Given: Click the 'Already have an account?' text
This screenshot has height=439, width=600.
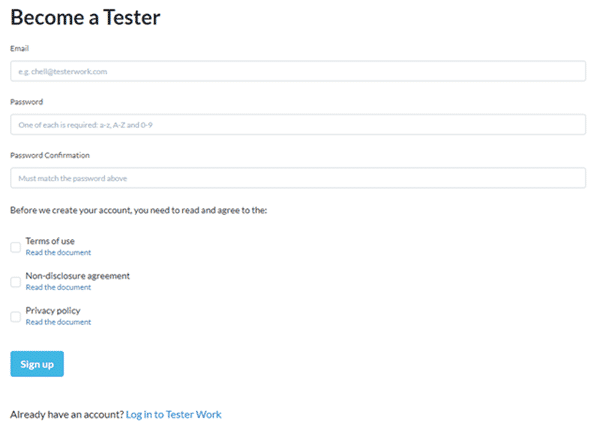Looking at the screenshot, I should click(67, 415).
